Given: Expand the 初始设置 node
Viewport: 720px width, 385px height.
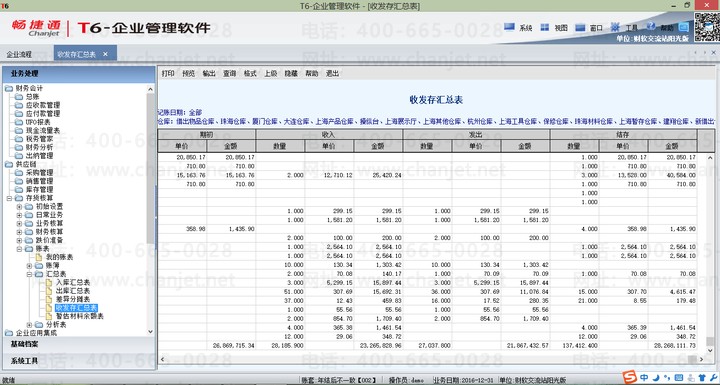Looking at the screenshot, I should (x=19, y=207).
